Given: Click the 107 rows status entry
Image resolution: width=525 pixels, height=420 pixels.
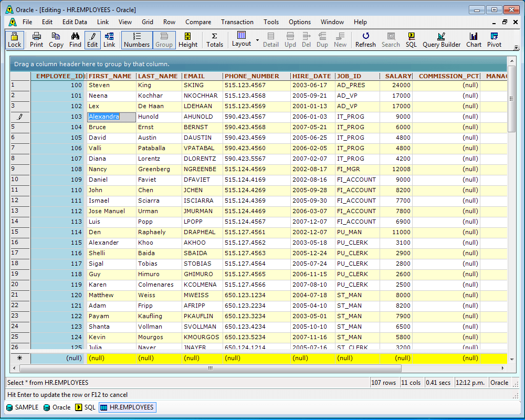Looking at the screenshot, I should click(384, 383).
